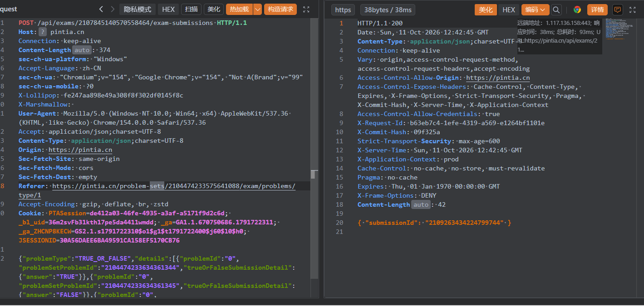Click the 38bytes / 38ms size tag
The height and width of the screenshot is (306, 644).
(x=388, y=10)
